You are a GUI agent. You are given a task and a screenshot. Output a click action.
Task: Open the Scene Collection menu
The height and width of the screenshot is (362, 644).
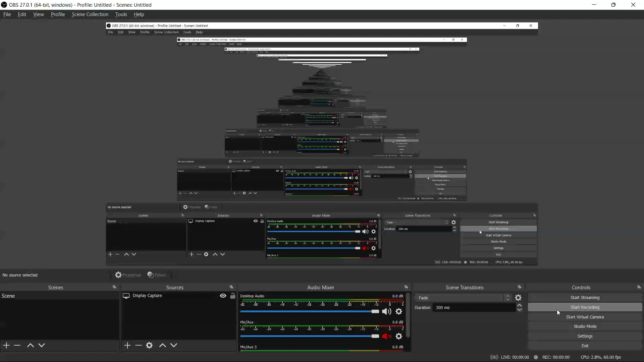point(90,14)
